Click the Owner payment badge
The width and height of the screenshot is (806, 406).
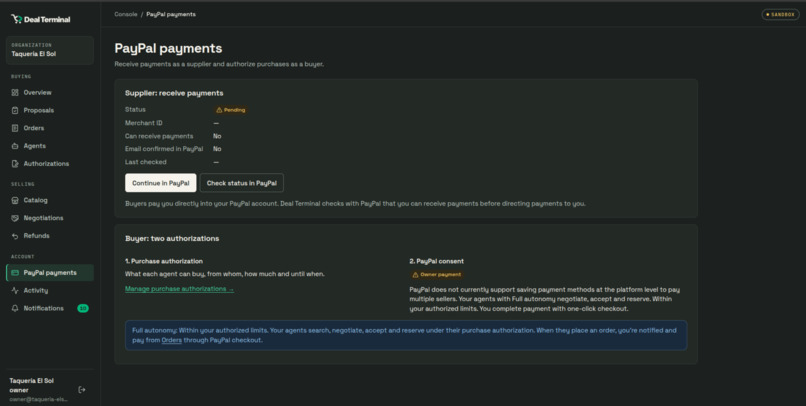(x=436, y=275)
